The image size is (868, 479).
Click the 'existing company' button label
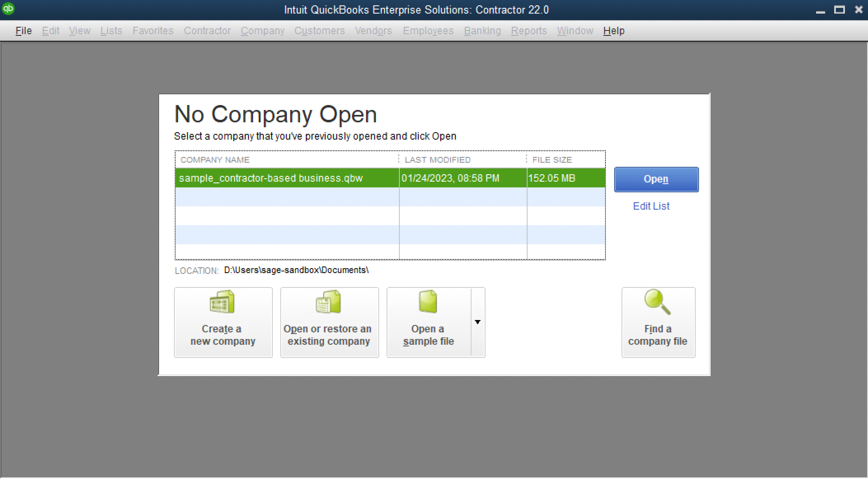[329, 341]
